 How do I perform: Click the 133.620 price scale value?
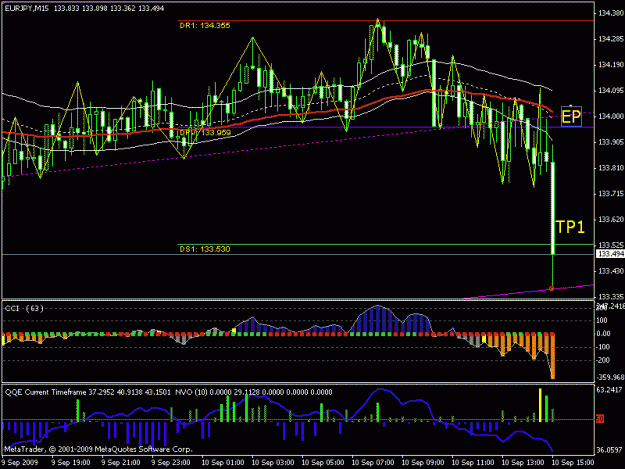(611, 219)
